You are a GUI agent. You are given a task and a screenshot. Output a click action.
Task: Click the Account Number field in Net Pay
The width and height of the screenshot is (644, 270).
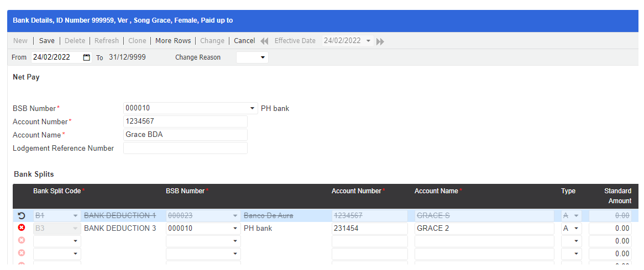point(185,121)
